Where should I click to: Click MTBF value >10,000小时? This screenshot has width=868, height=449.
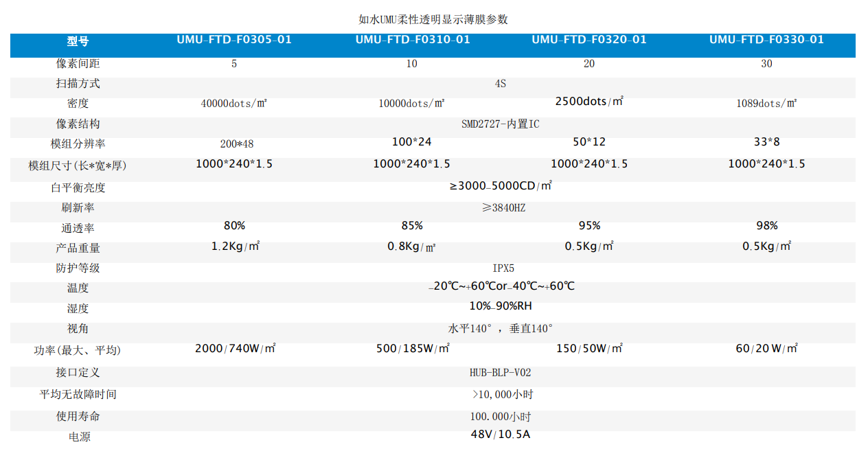(x=503, y=395)
